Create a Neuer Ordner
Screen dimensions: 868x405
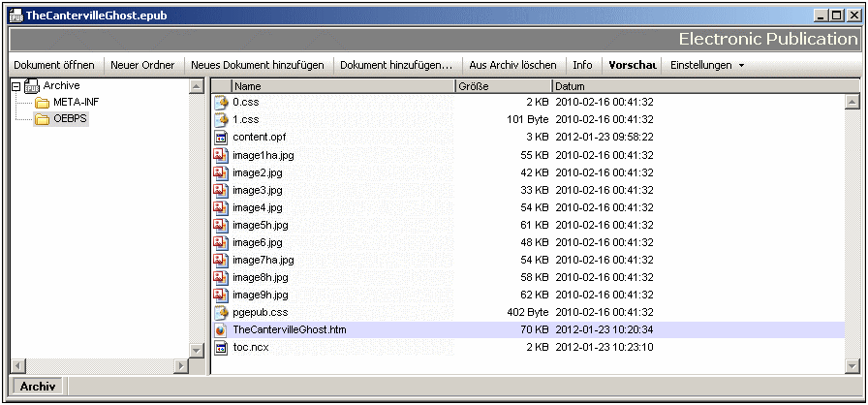[142, 65]
